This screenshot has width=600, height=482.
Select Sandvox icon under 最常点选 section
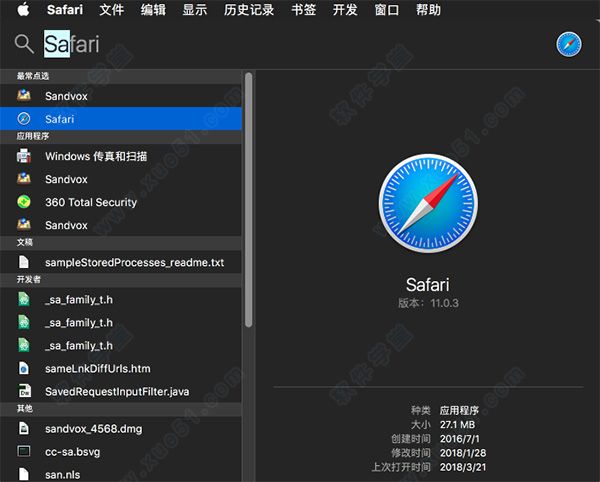click(24, 95)
